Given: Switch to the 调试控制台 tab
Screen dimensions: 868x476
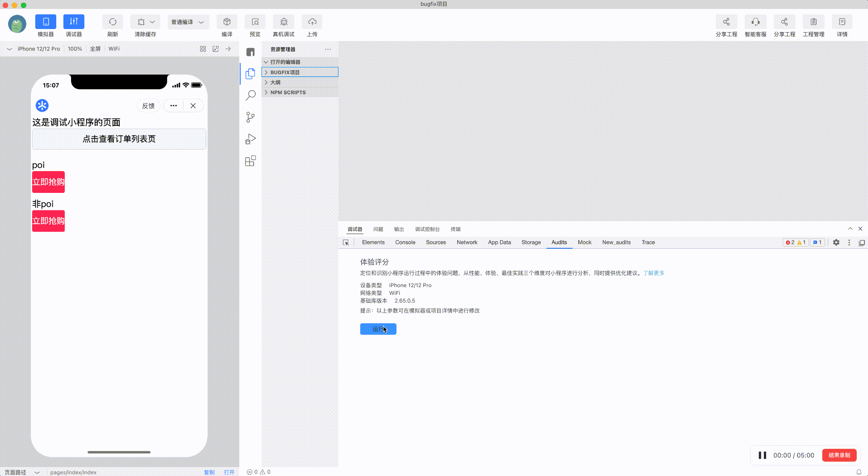Looking at the screenshot, I should (427, 229).
